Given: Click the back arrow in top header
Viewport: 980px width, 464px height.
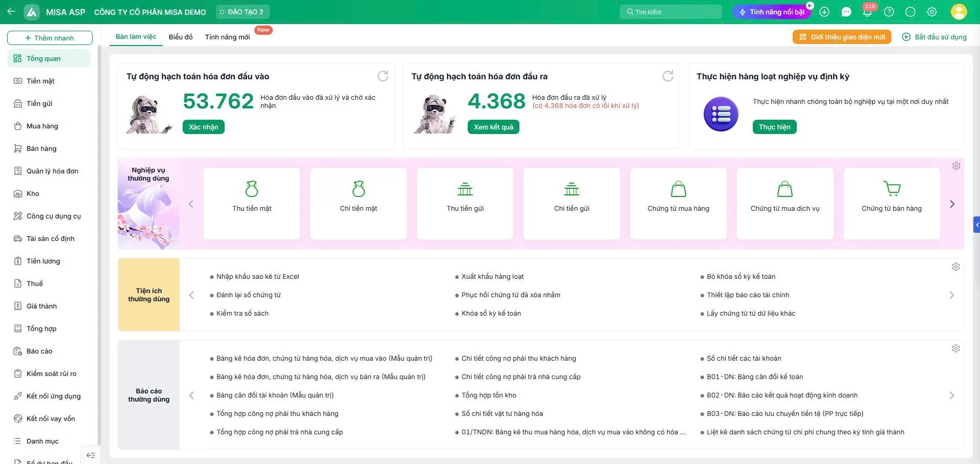Looking at the screenshot, I should (11, 11).
